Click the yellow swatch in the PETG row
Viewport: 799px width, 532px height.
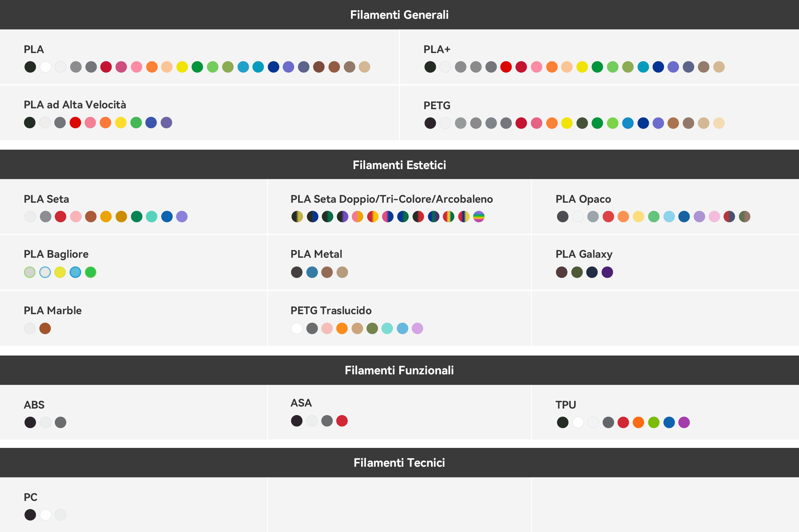(x=567, y=123)
